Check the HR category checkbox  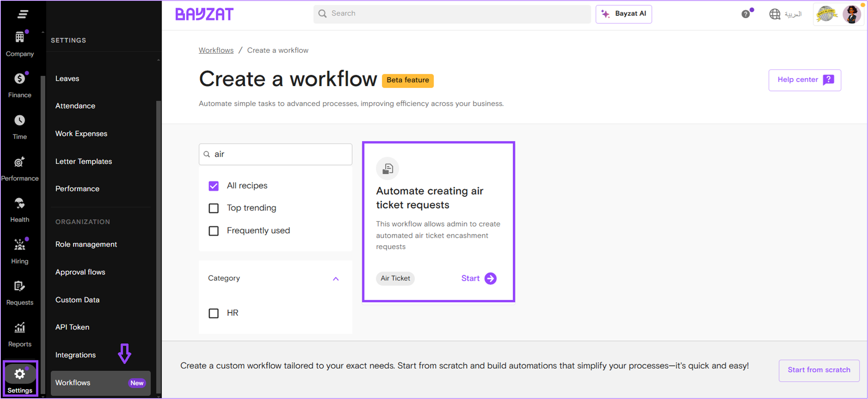point(214,313)
